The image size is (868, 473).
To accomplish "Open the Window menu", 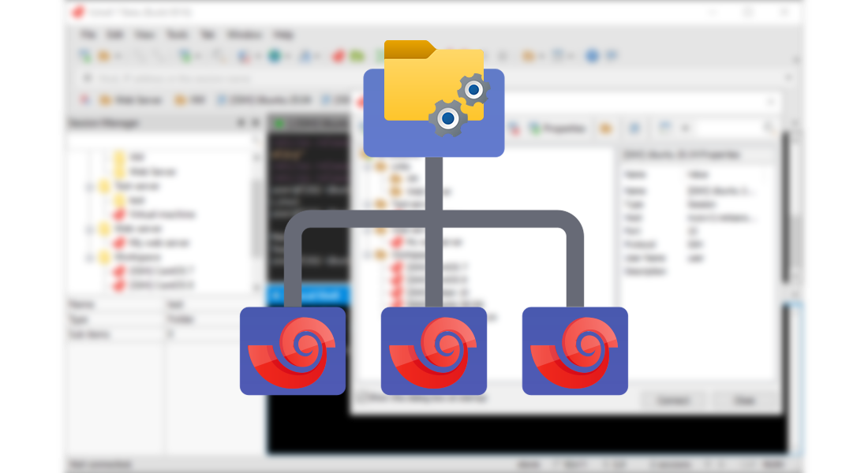I will click(x=244, y=35).
